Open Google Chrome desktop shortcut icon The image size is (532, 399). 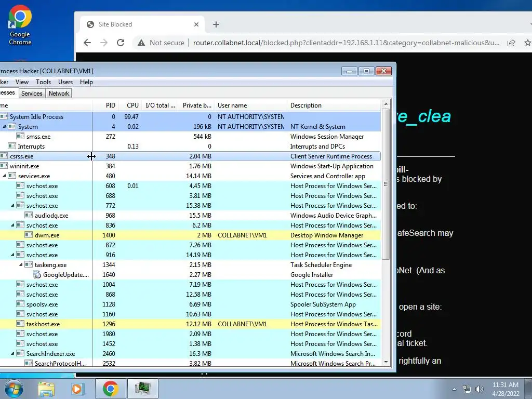(x=20, y=25)
